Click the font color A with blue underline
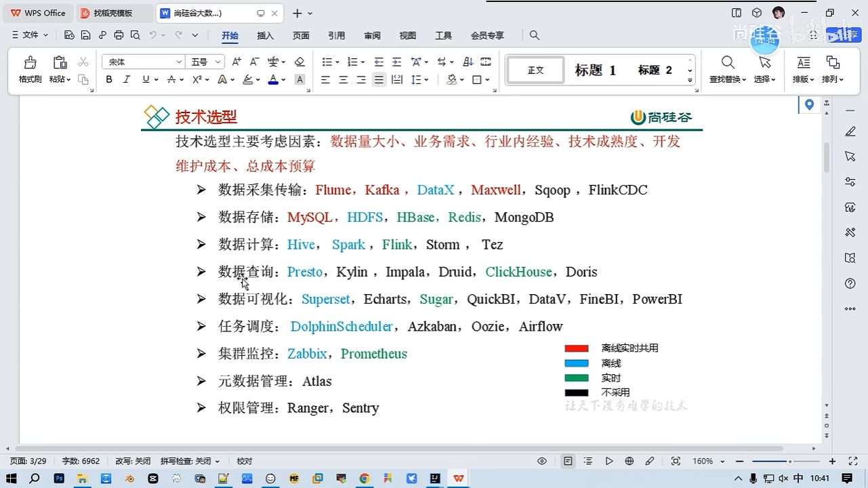 tap(273, 80)
